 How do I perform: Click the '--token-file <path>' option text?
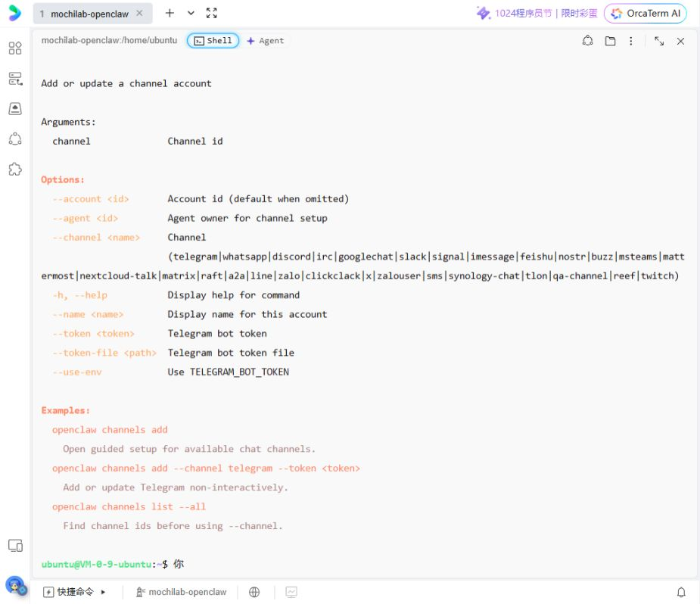click(x=104, y=353)
